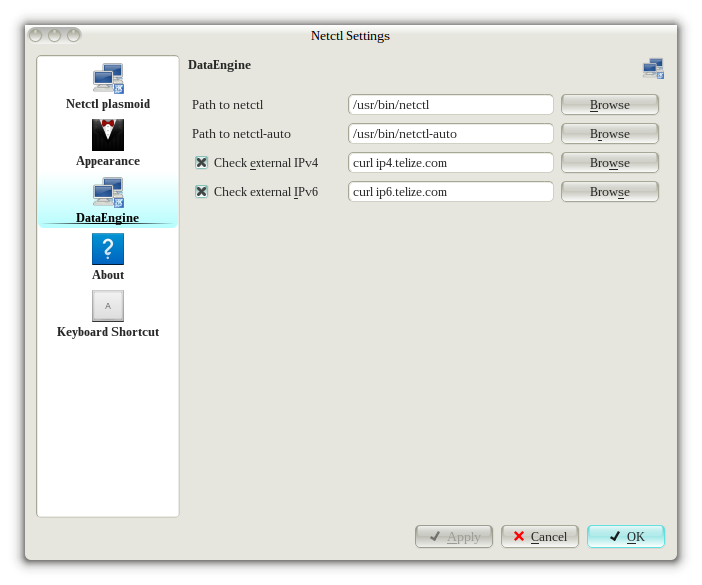
Task: Click the third title bar window button
Action: tap(73, 35)
